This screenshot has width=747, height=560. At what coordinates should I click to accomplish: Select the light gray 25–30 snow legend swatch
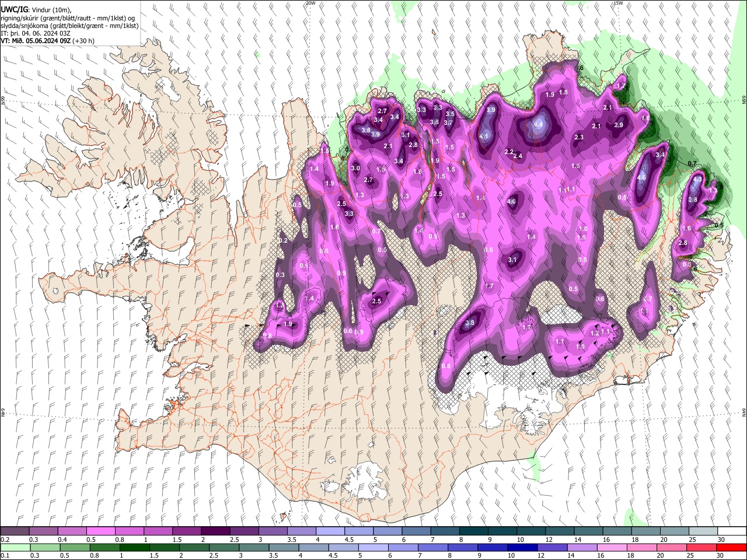click(x=703, y=531)
